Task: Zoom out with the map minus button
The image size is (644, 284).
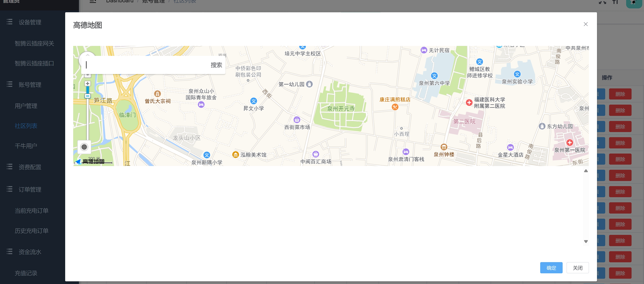Action: point(87,96)
